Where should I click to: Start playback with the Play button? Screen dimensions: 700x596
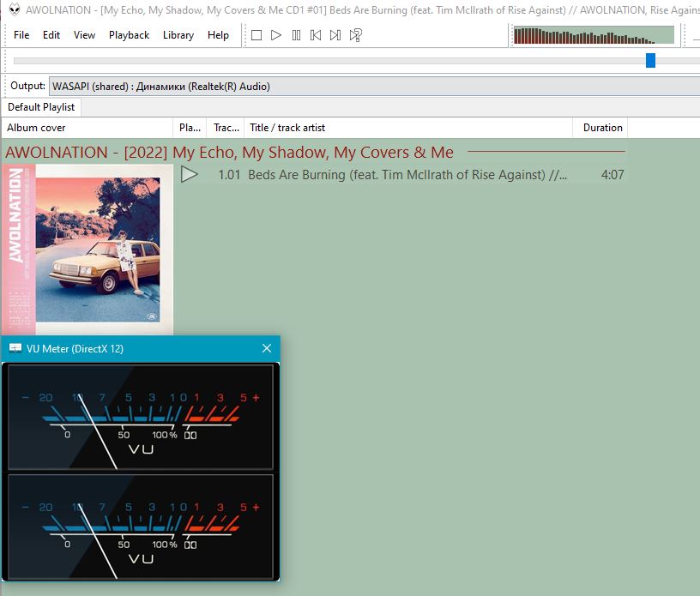point(276,35)
